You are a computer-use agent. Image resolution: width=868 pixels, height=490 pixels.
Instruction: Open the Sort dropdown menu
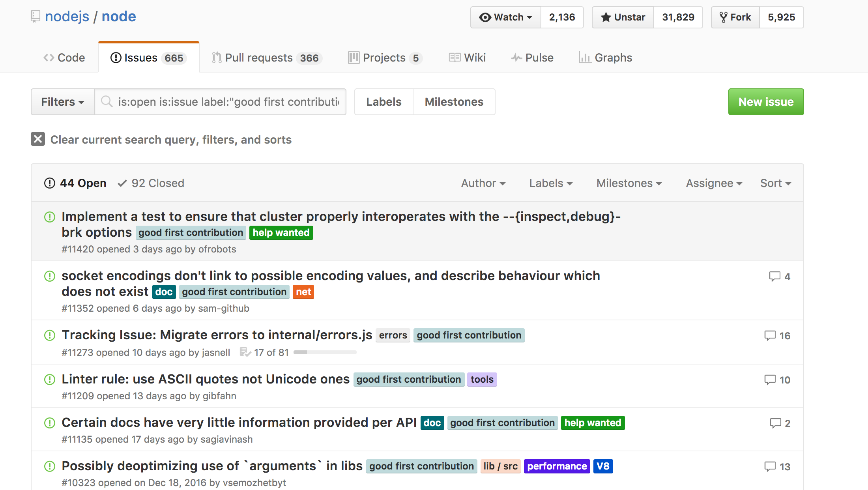click(775, 183)
